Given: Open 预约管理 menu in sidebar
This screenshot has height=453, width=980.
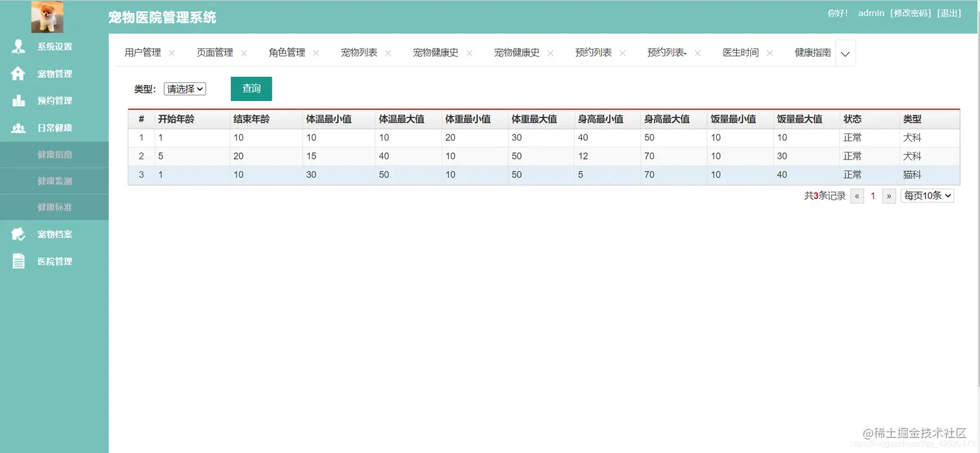Looking at the screenshot, I should click(54, 100).
